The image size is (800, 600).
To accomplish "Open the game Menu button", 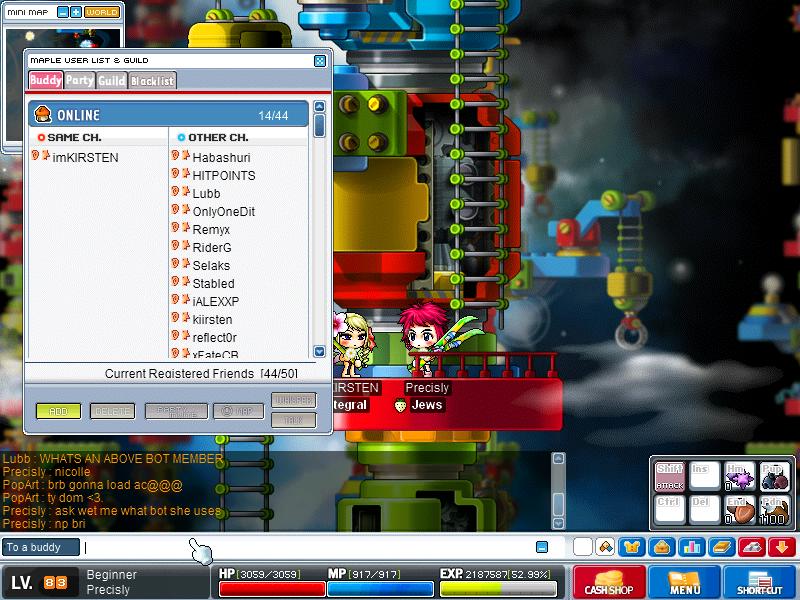I will (x=684, y=581).
